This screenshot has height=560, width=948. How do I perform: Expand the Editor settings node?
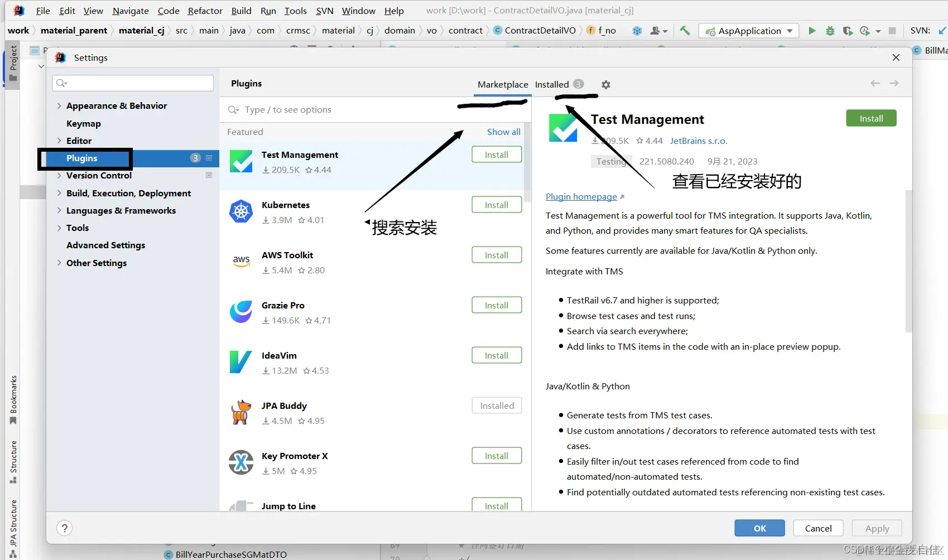click(59, 141)
